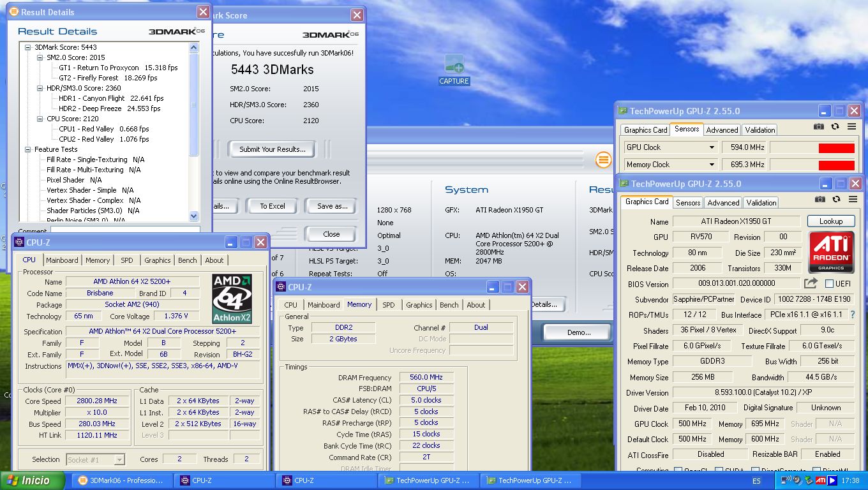Click the network tray icon
Screen dimensions: 868x490
coord(786,480)
